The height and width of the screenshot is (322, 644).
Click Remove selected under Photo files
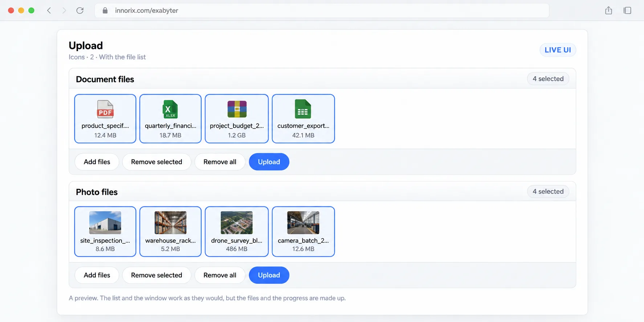(x=156, y=275)
